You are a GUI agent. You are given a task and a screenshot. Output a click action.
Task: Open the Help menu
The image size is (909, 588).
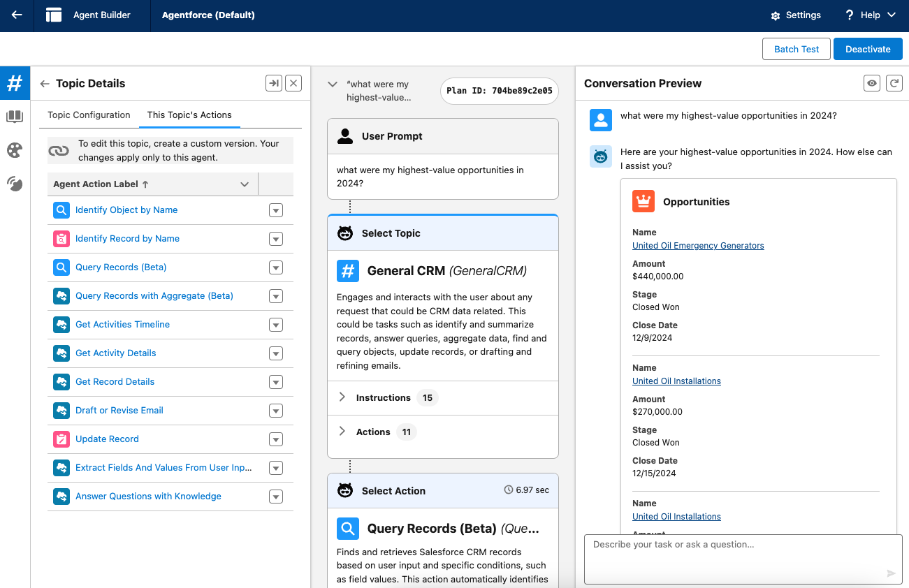tap(870, 15)
